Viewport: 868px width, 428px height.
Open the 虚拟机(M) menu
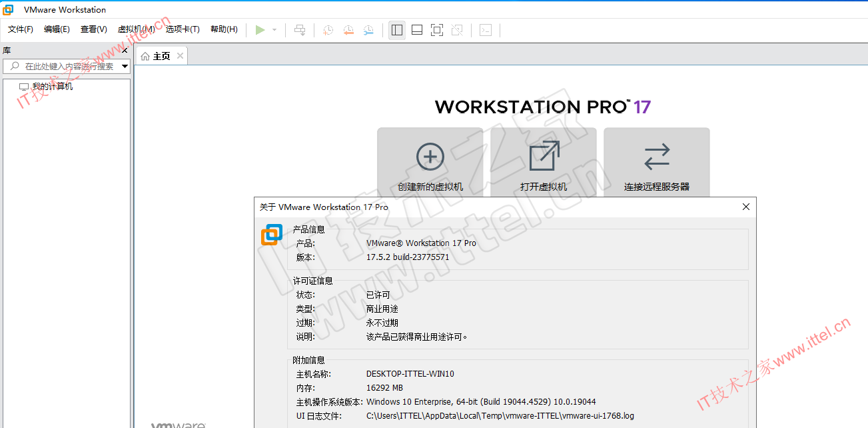tap(136, 29)
